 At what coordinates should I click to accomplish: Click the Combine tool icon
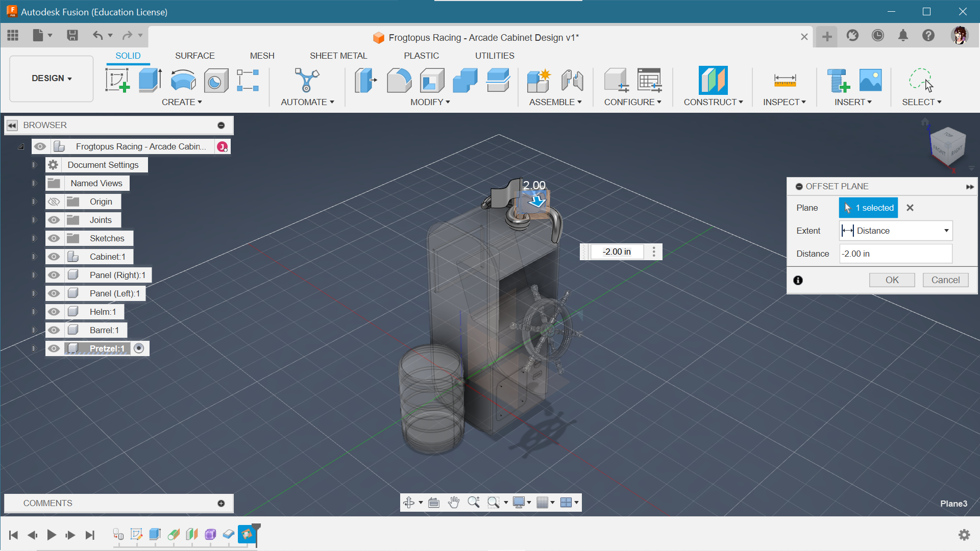click(465, 80)
